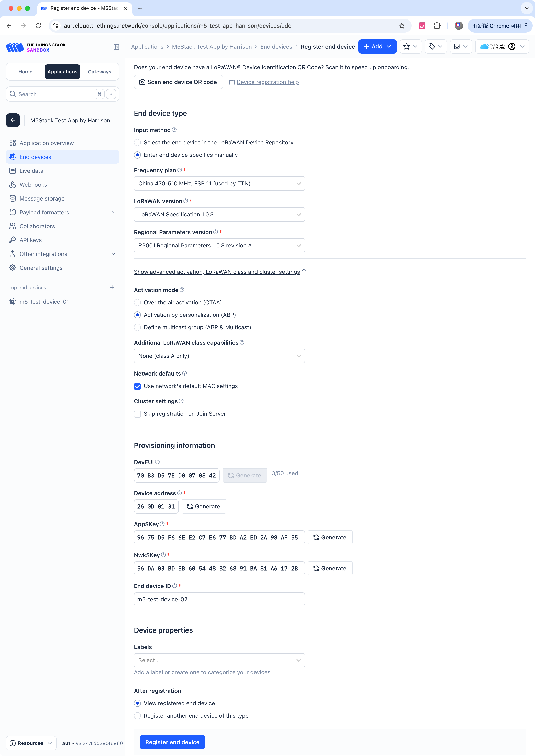Collapse the sidebar with panel icon
This screenshot has width=535, height=756.
tap(116, 47)
